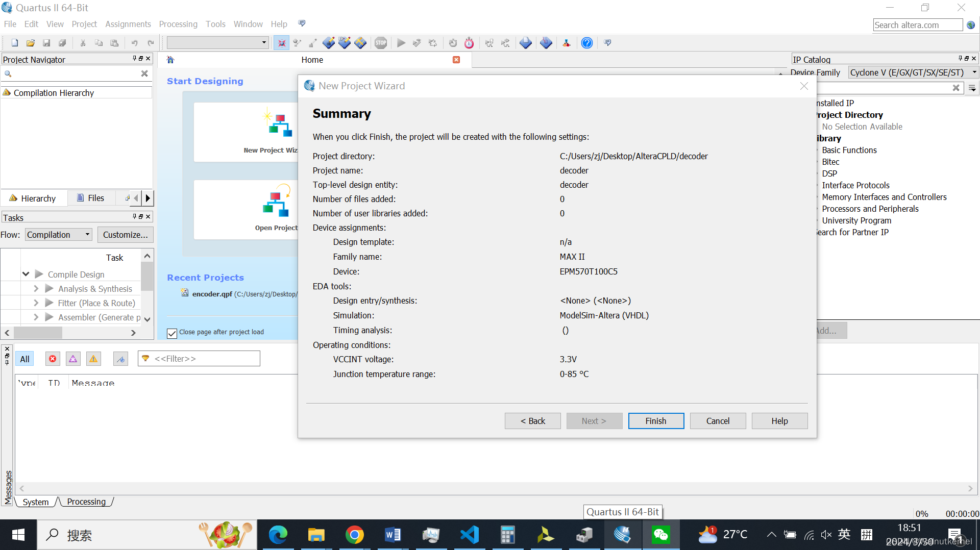
Task: Select the All messages filter button
Action: [24, 359]
